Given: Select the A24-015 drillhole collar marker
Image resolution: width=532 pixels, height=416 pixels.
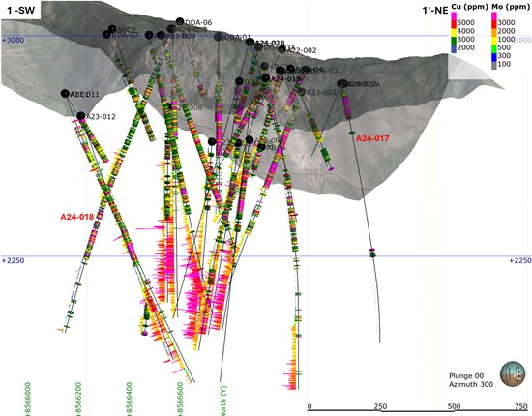Looking at the screenshot, I should click(266, 78).
